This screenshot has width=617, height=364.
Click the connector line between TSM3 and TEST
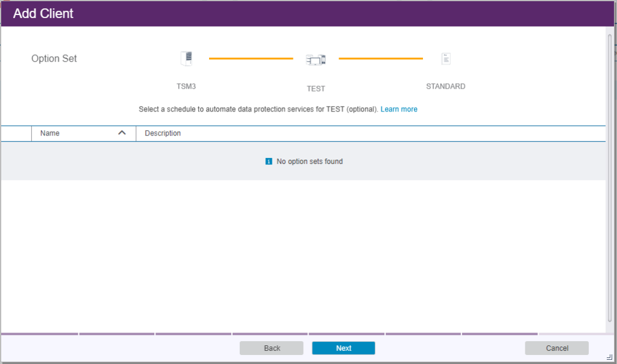pyautogui.click(x=251, y=58)
